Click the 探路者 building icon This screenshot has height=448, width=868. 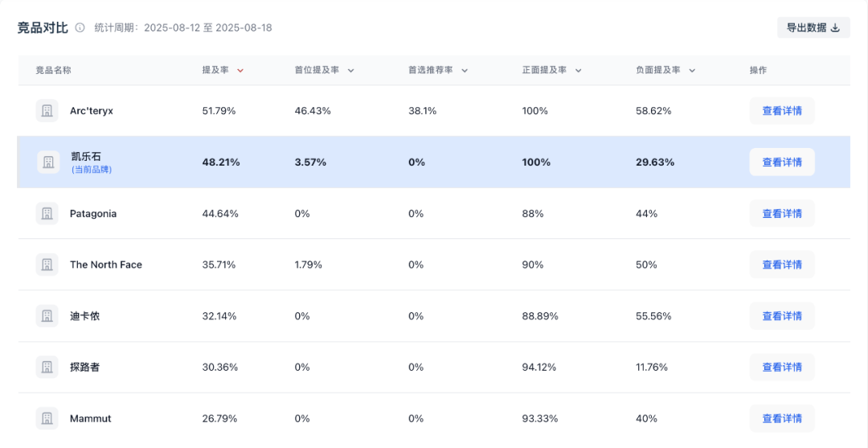(x=47, y=367)
